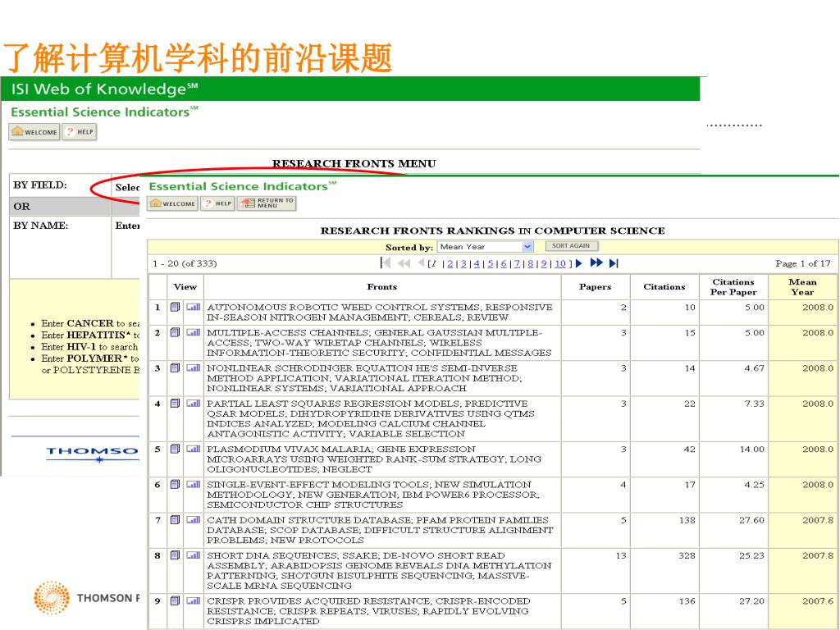The image size is (840, 630).
Task: Open document view icon for row 3
Action: click(176, 368)
